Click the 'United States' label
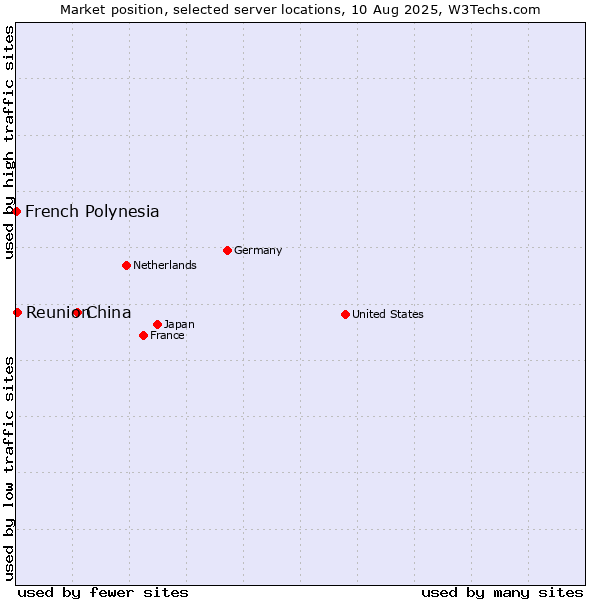The width and height of the screenshot is (600, 600). (388, 314)
